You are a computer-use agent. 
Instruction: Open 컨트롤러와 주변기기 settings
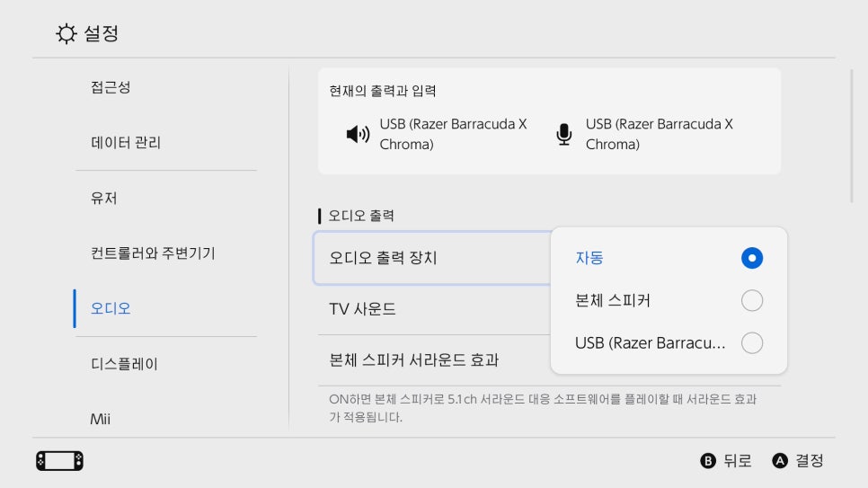point(153,253)
